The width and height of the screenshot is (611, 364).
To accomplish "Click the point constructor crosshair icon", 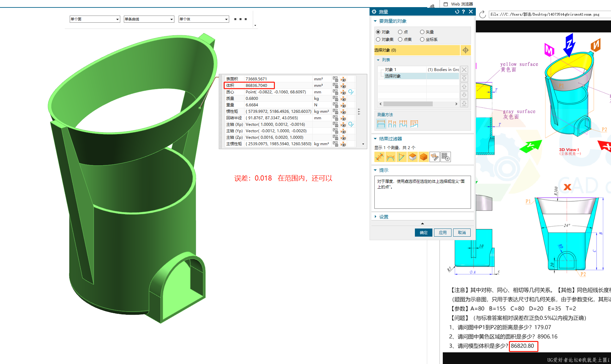I will point(465,50).
